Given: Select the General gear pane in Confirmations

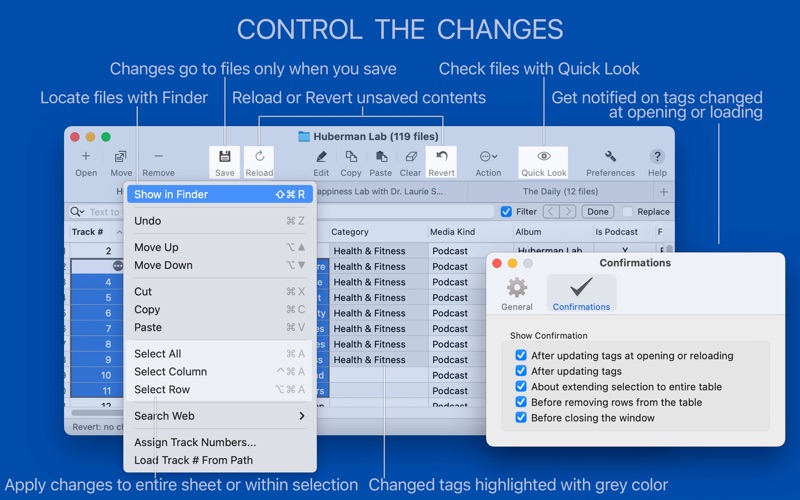Looking at the screenshot, I should pyautogui.click(x=516, y=293).
